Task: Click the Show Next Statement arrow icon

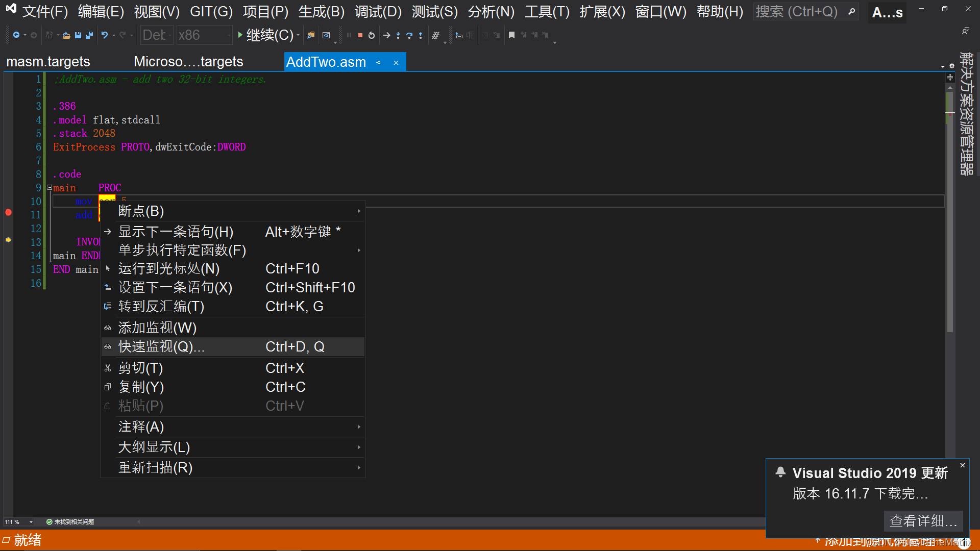Action: (x=387, y=35)
